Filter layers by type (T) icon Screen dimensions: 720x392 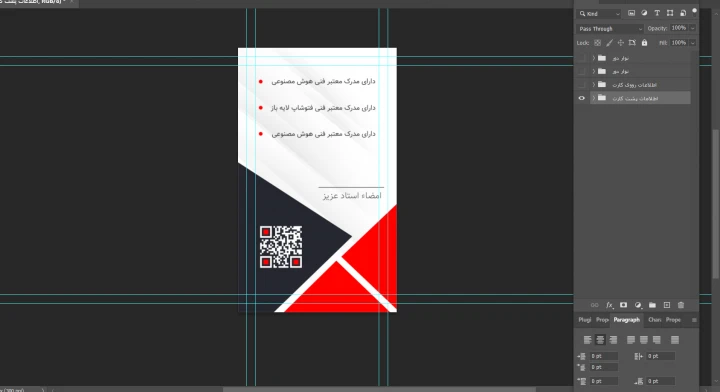click(x=657, y=13)
